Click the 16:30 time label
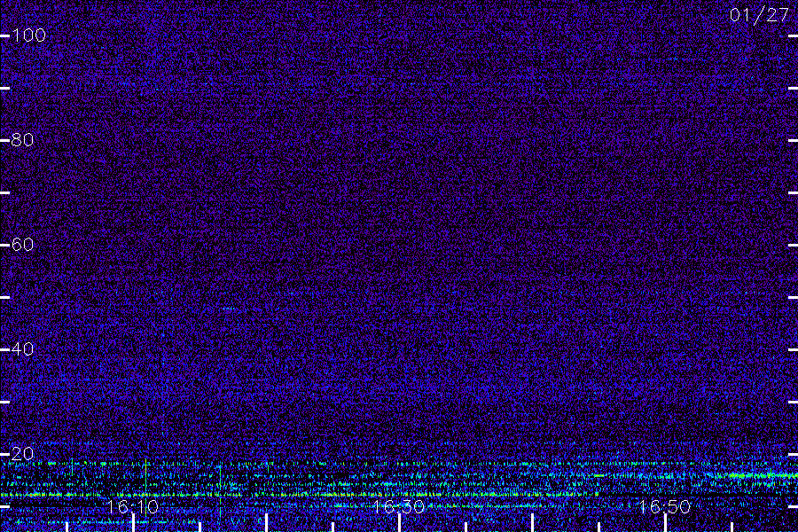This screenshot has width=798, height=532. click(x=398, y=507)
